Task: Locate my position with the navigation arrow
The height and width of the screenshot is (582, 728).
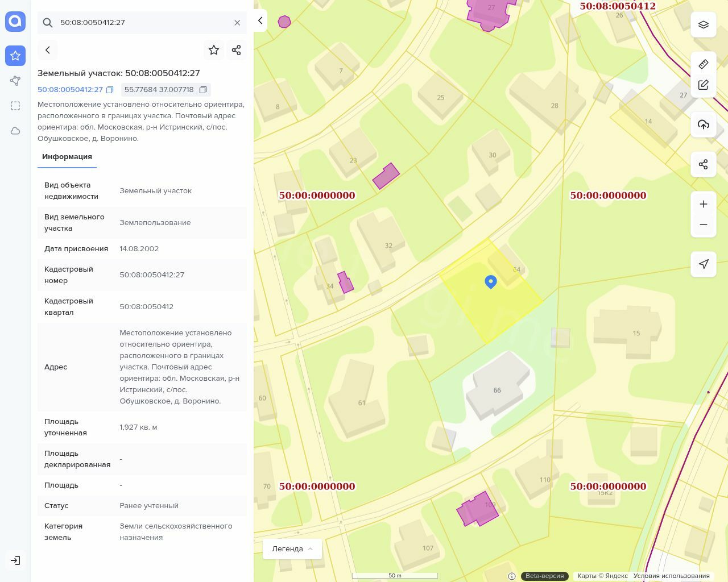Action: (704, 264)
